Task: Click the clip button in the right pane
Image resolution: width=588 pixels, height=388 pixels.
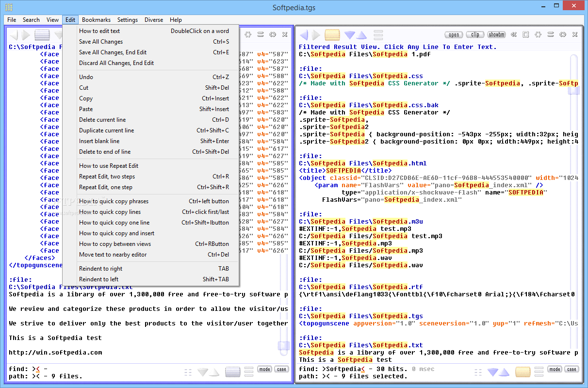Action: point(475,34)
